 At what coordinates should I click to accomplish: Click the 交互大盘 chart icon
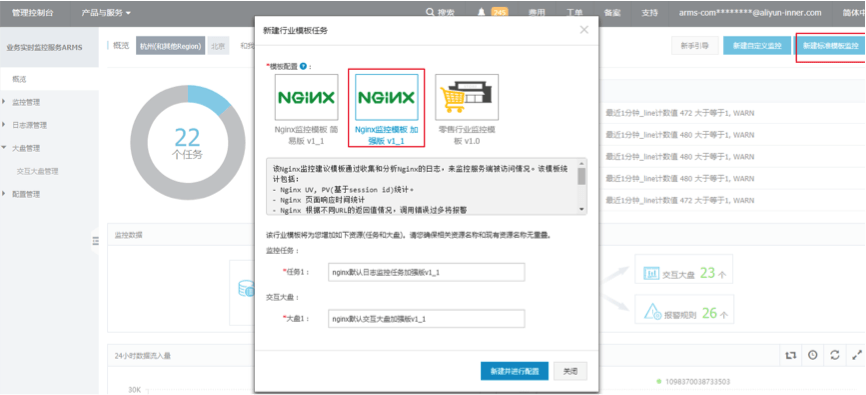tap(652, 273)
